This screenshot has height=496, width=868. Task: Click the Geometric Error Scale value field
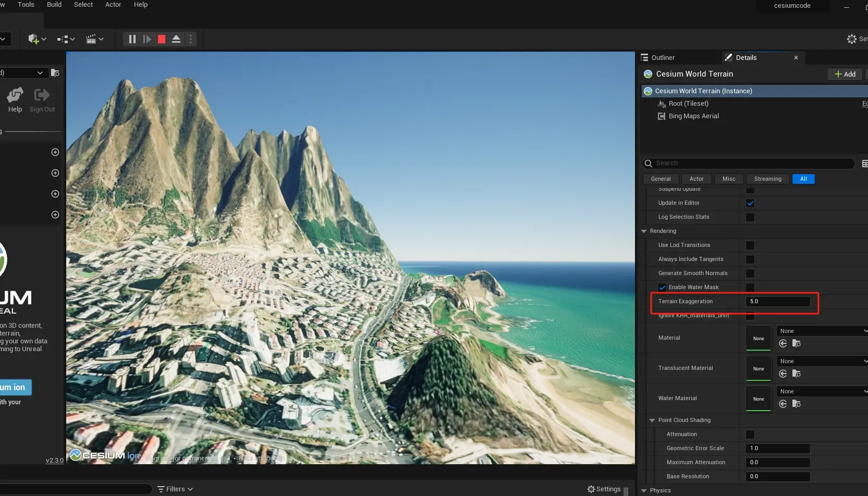[778, 449]
